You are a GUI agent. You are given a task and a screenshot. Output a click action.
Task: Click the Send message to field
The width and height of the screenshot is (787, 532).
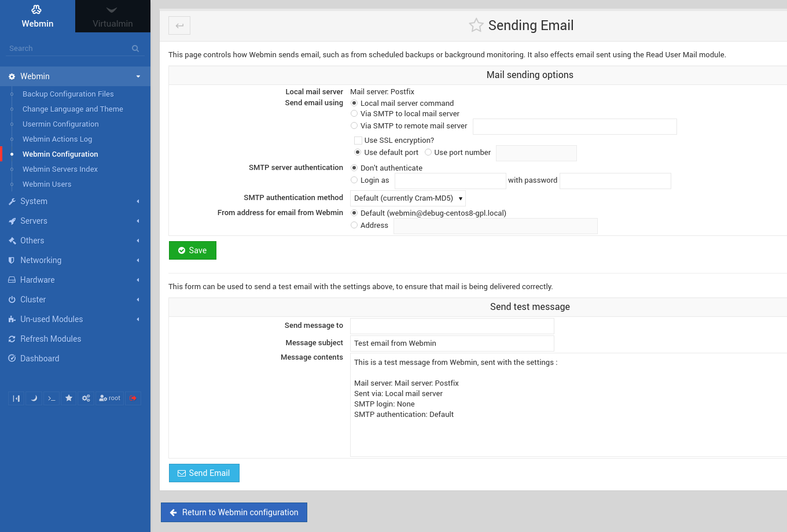pos(451,326)
